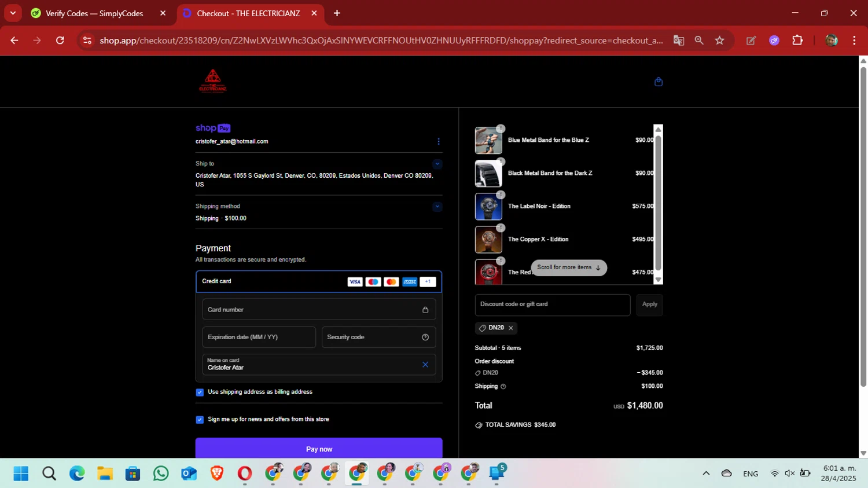Remove the DN20 discount code tag

pyautogui.click(x=511, y=328)
